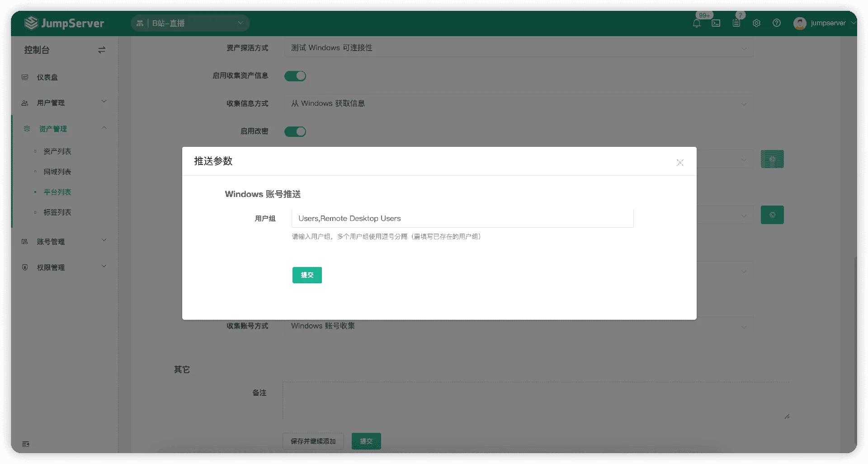
Task: Click the Windows 账号推送 heading
Action: [x=263, y=194]
